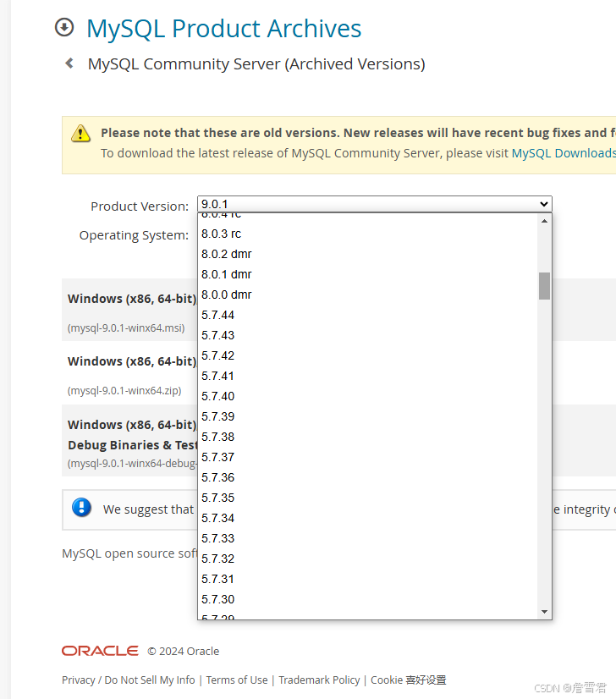Open the MySQL Downloads link
Screen dimensions: 616x699
pos(564,153)
